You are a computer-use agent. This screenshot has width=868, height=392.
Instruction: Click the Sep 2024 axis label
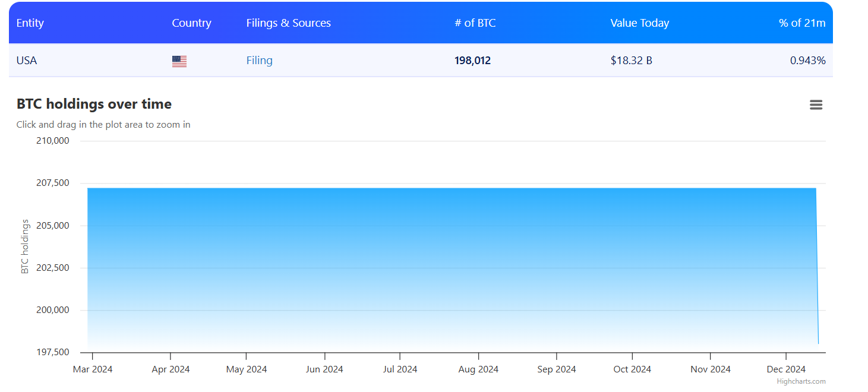coord(557,369)
